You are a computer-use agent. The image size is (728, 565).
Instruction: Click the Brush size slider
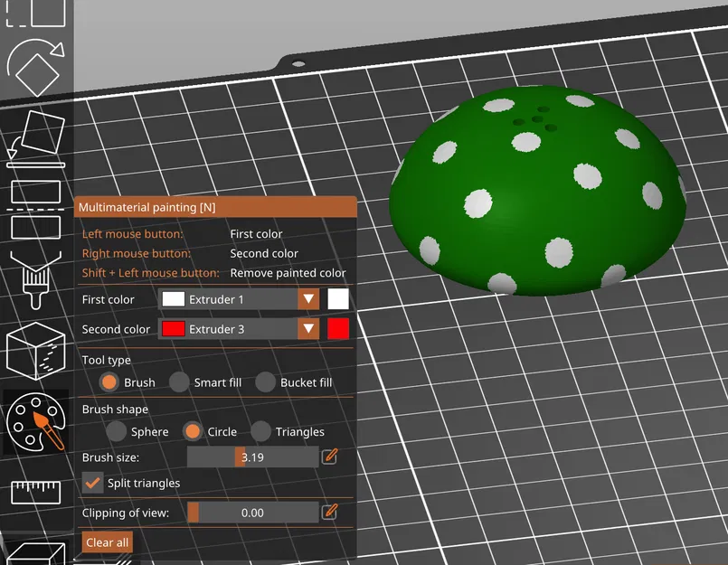click(253, 457)
